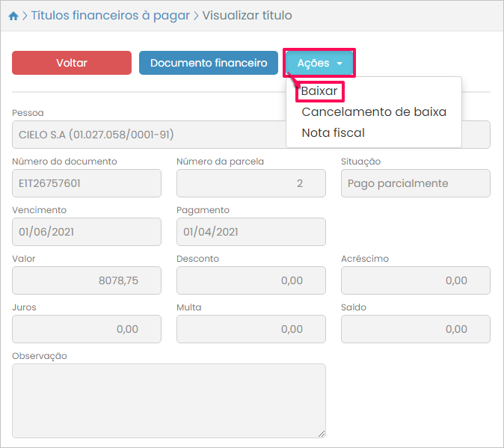Choose Cancelamento de baixa option

373,112
